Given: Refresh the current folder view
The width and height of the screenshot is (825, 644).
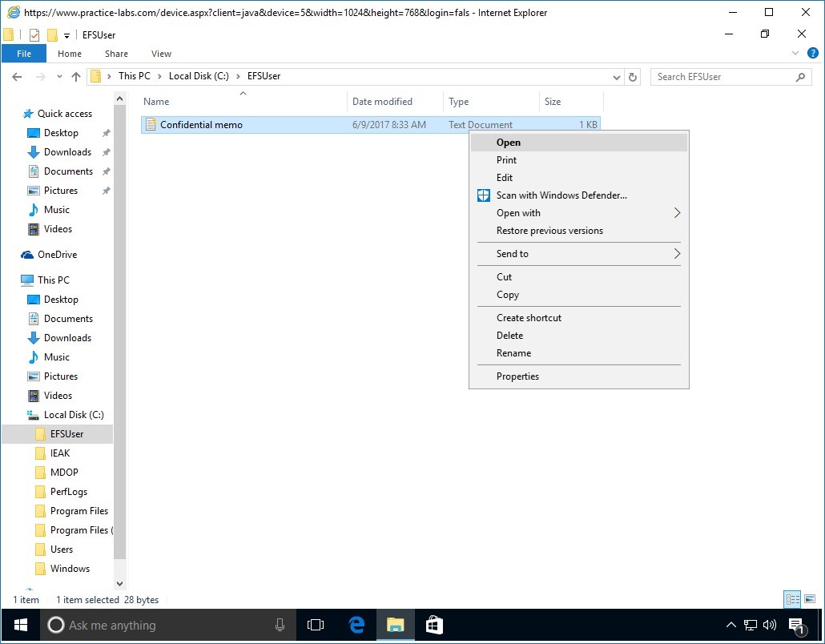Looking at the screenshot, I should [x=632, y=77].
